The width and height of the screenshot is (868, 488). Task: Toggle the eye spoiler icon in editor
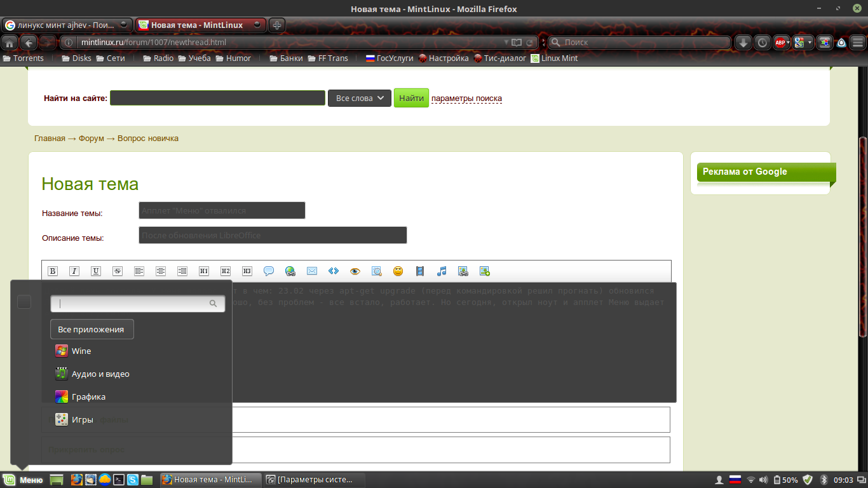[x=355, y=271]
